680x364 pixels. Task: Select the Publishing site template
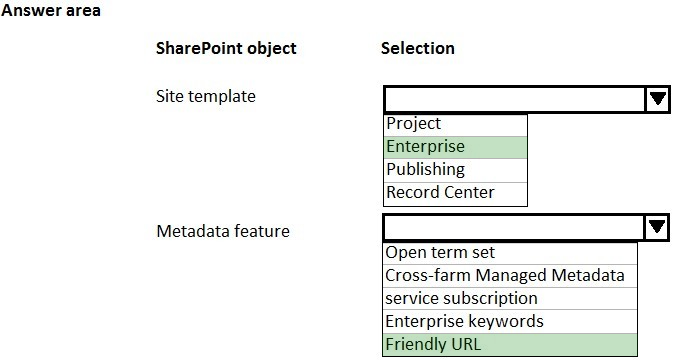(x=455, y=170)
